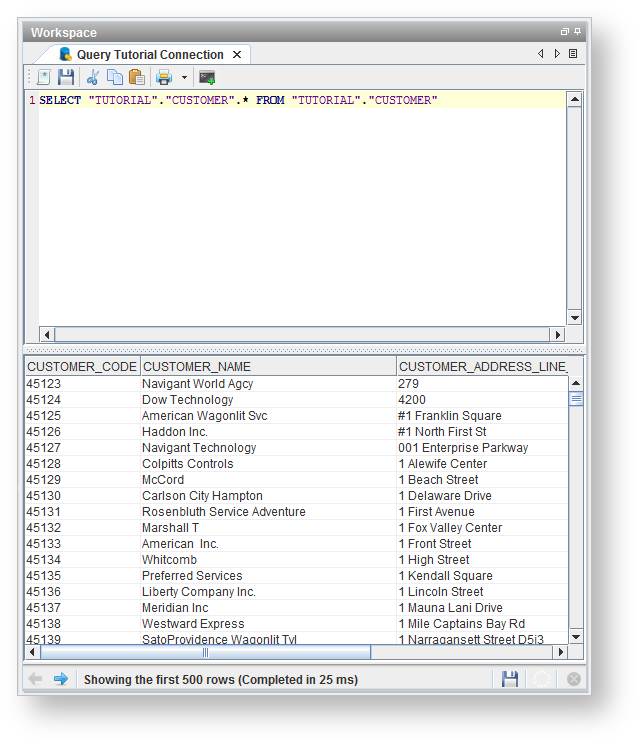Select the Query Tutorial Connection tab
Viewport: 640px width, 744px height.
[x=150, y=55]
